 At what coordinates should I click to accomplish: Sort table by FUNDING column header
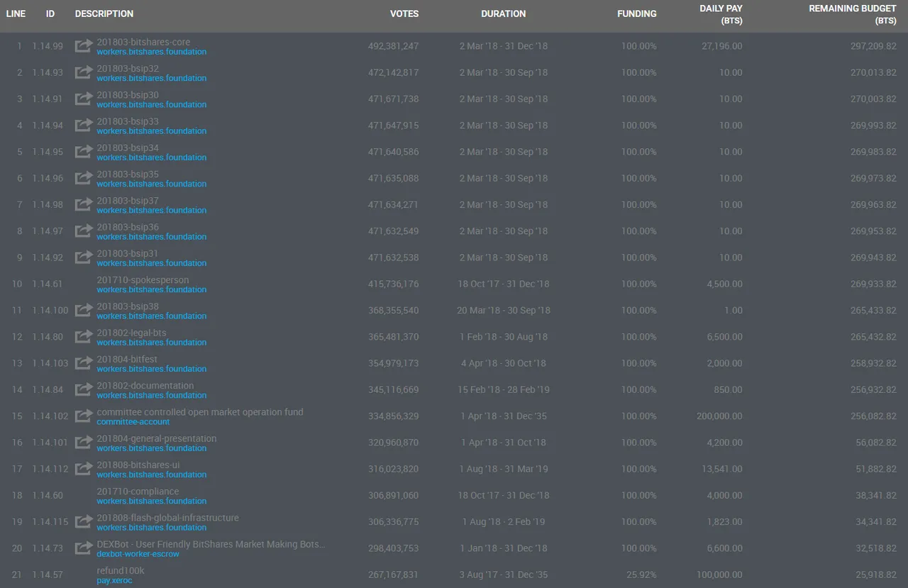pos(637,13)
